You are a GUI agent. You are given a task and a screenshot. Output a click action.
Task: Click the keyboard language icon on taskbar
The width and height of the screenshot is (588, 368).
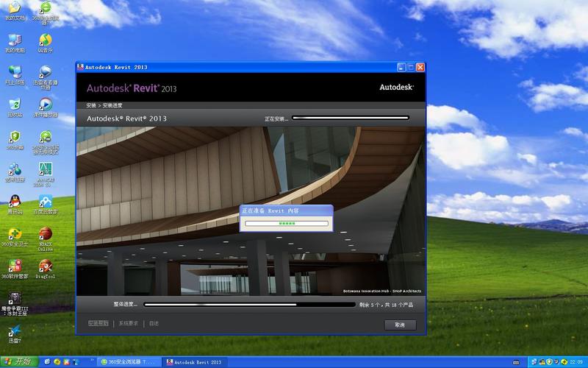pos(516,362)
